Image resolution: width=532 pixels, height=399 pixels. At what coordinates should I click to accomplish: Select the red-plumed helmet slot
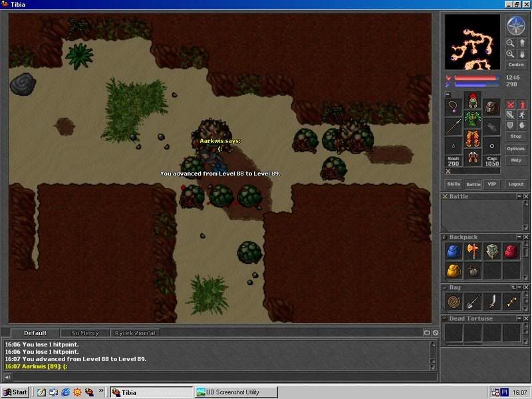473,101
